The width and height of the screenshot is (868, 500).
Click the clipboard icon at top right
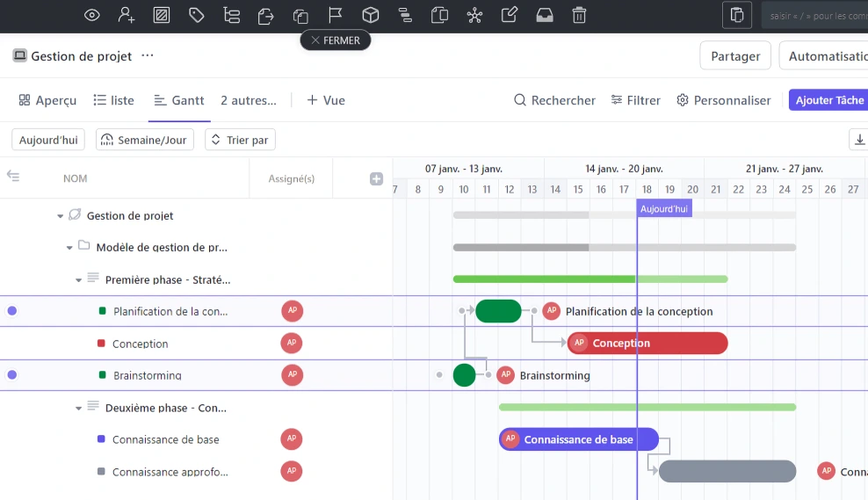click(737, 16)
